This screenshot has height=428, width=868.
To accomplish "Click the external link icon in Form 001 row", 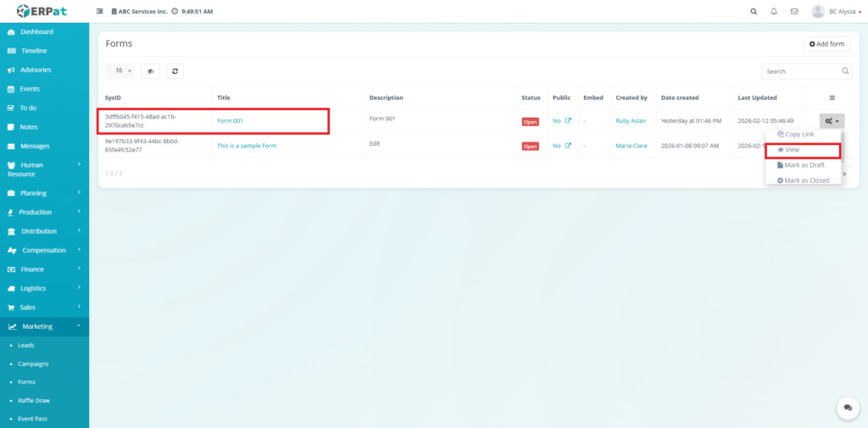I will (x=568, y=121).
